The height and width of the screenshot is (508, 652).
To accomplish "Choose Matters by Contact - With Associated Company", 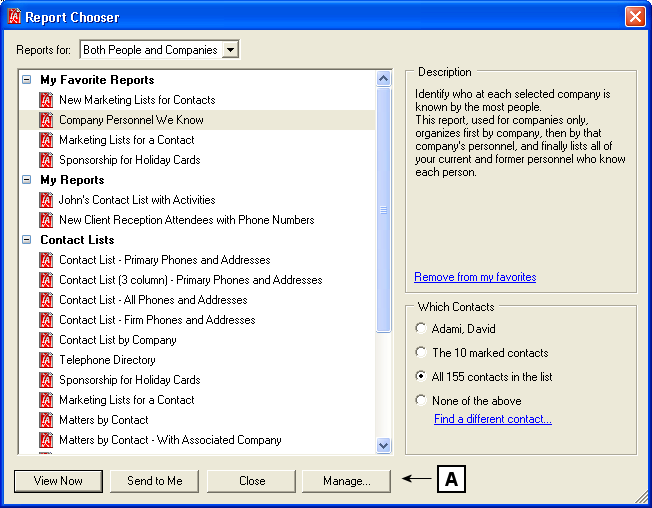I will coord(170,440).
